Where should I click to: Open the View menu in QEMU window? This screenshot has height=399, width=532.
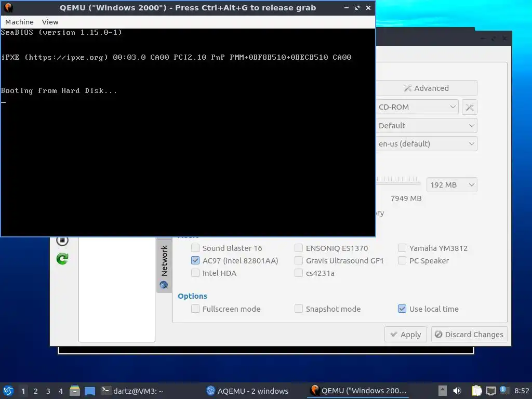pyautogui.click(x=50, y=22)
